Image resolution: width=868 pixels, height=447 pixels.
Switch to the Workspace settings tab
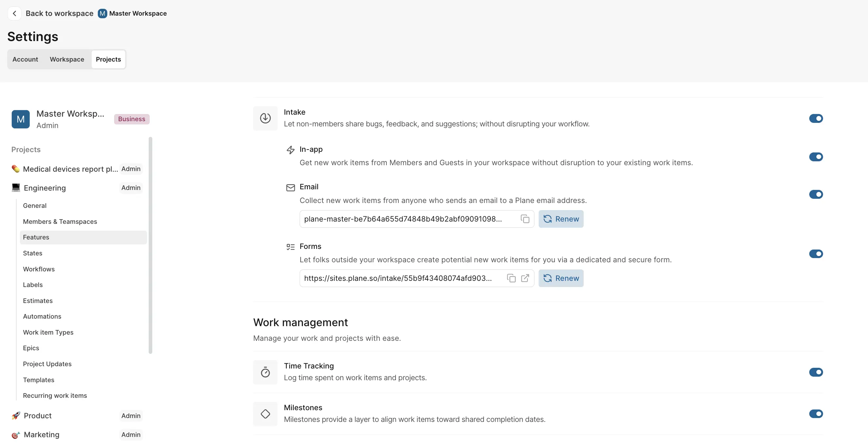67,59
